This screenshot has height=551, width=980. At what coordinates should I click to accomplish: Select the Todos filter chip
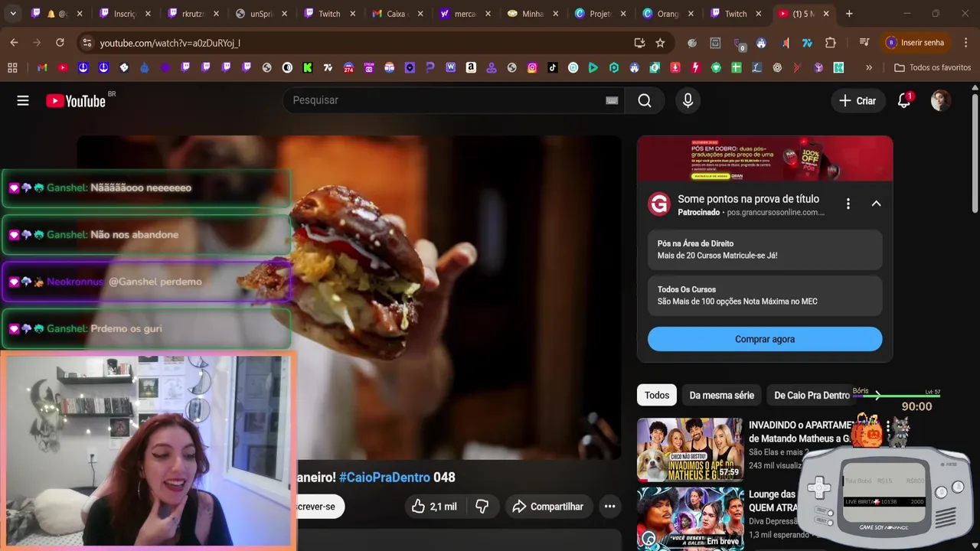coord(657,396)
